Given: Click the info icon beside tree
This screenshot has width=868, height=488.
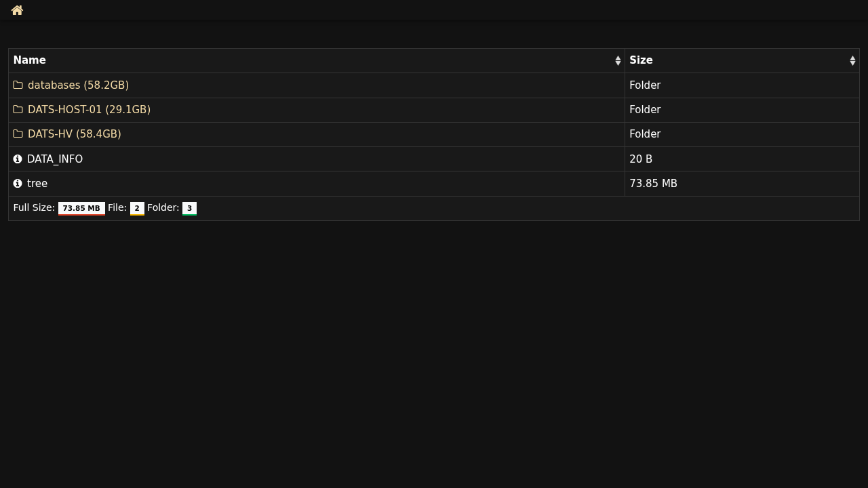Looking at the screenshot, I should click(x=18, y=184).
